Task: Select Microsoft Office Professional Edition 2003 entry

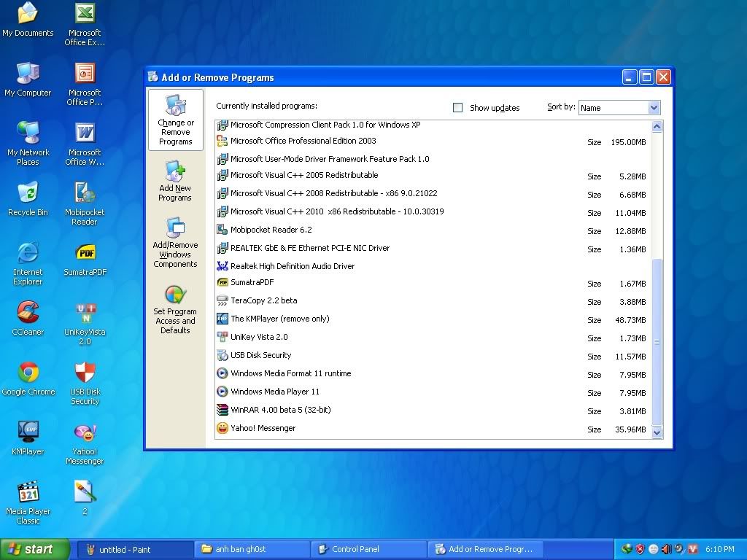Action: (x=433, y=141)
